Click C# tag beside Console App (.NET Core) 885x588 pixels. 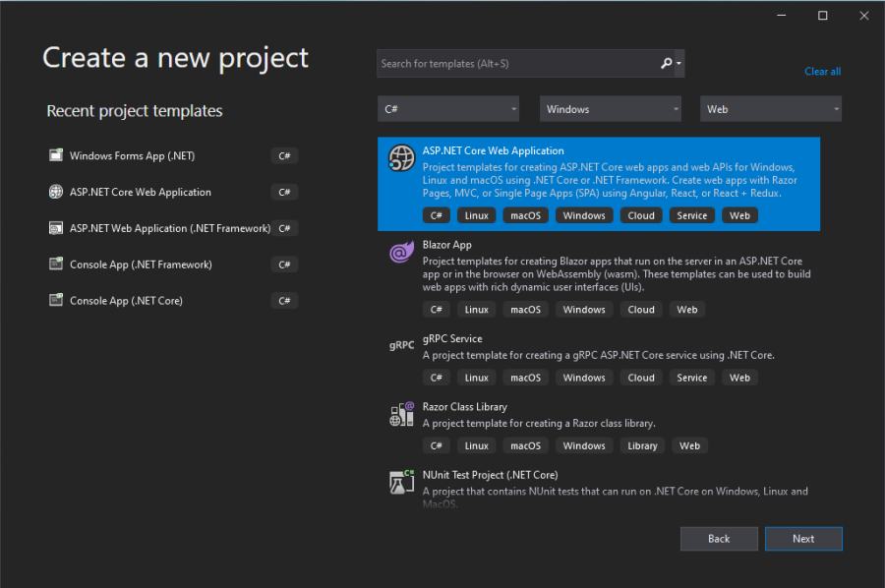pyautogui.click(x=284, y=301)
